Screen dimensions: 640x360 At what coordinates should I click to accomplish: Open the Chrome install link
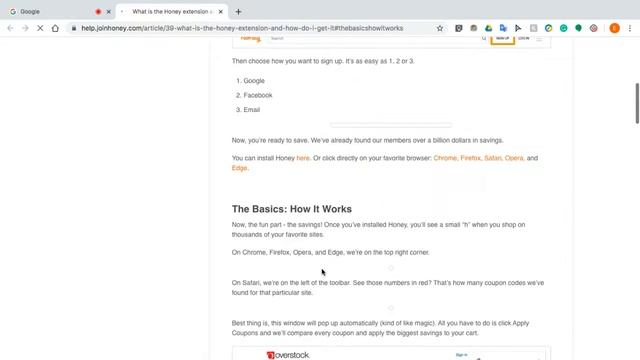click(x=445, y=158)
